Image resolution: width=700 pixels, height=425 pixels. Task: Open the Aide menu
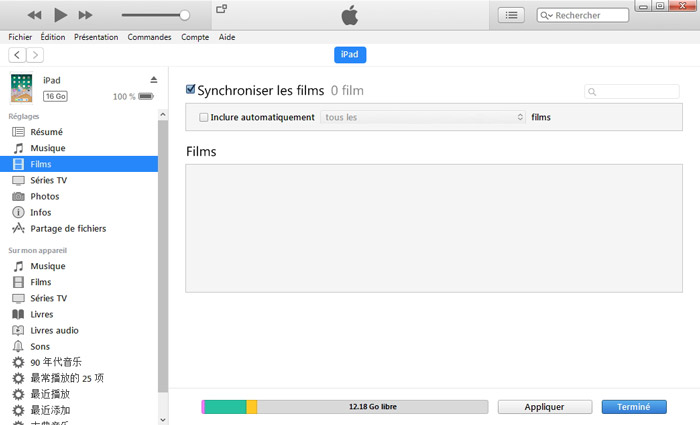(227, 37)
